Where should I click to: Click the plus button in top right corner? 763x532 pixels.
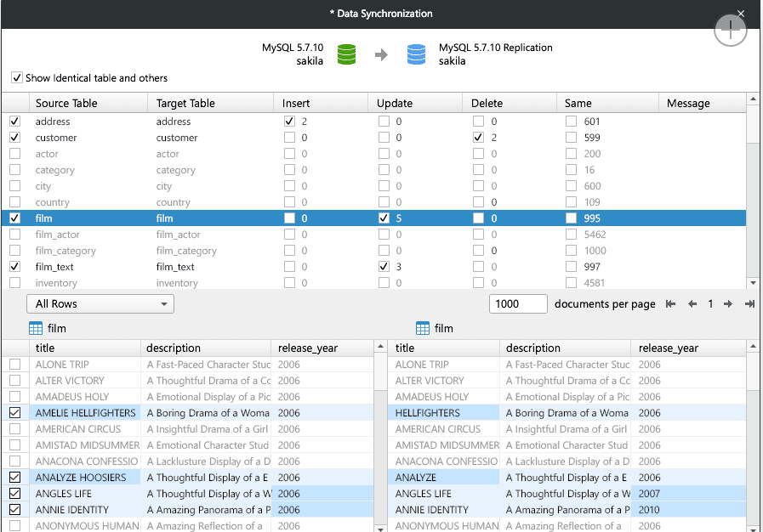click(730, 30)
